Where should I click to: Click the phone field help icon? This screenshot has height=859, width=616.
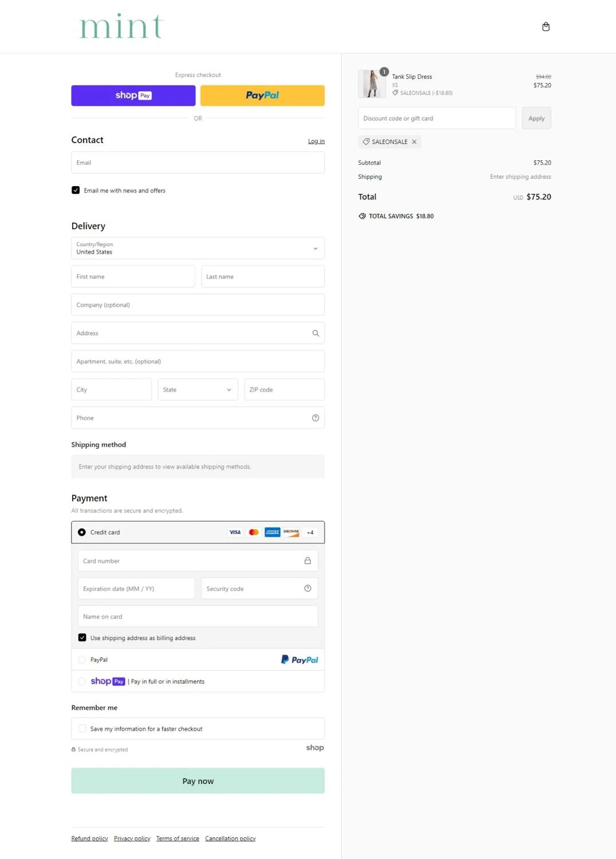315,418
